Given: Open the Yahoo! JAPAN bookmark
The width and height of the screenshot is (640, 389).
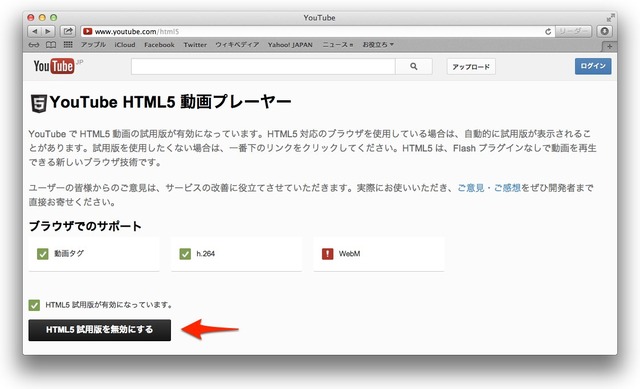Looking at the screenshot, I should point(290,44).
